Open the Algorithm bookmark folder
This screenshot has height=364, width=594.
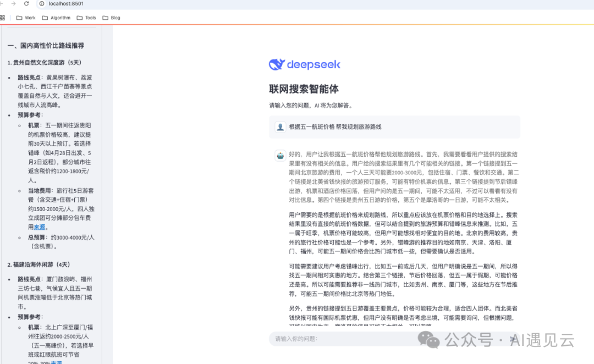pos(56,18)
